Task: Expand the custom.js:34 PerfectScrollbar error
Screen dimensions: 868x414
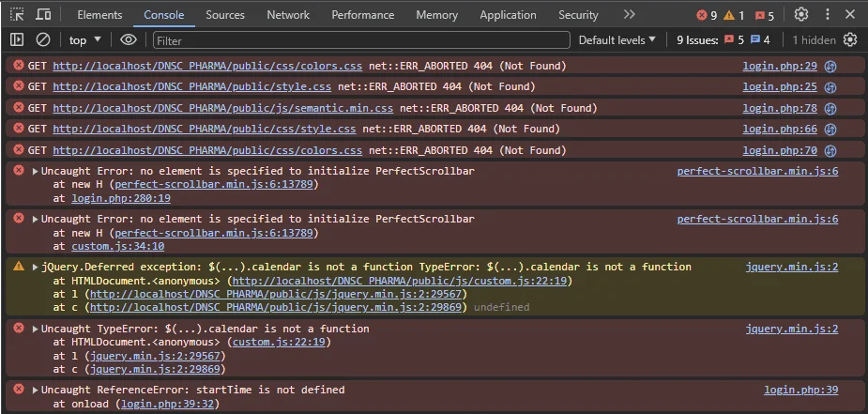Action: click(36, 219)
